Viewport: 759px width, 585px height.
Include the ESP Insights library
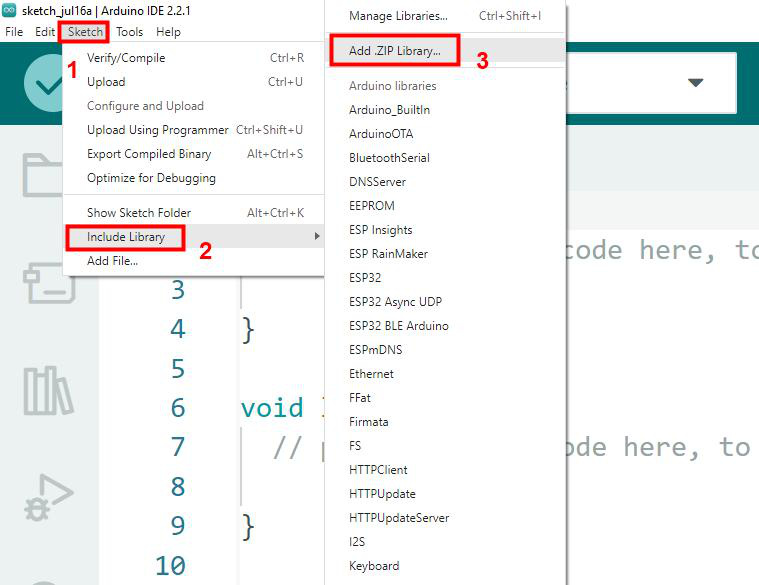445,230
